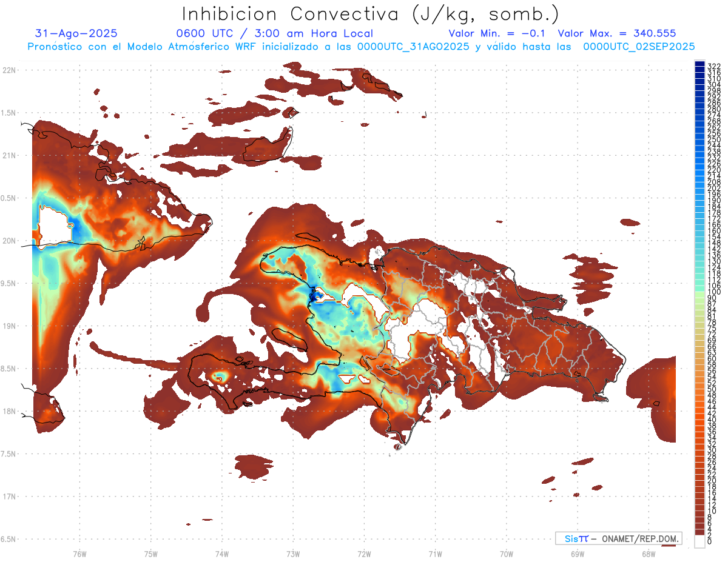Screen dimensions: 728x562
Task: Click the "18N" latitude label
Action: coord(9,411)
